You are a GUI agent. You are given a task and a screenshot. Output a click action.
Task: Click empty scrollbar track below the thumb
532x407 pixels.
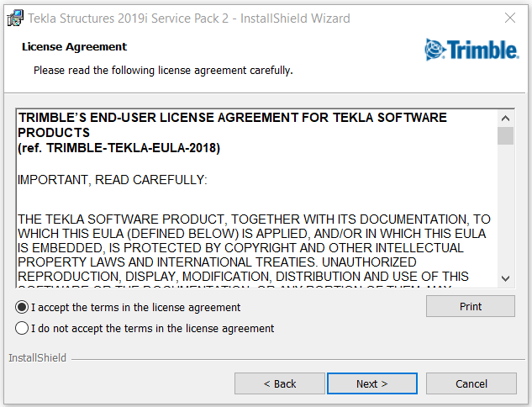(506, 208)
